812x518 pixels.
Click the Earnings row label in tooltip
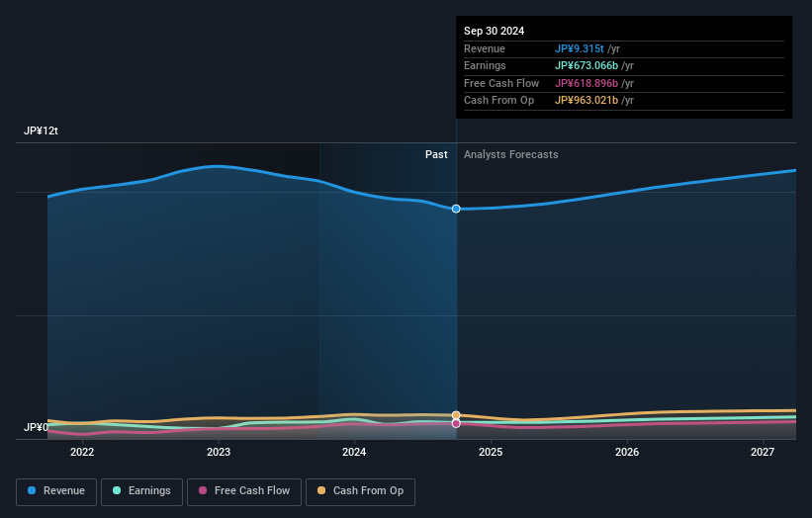pyautogui.click(x=485, y=65)
